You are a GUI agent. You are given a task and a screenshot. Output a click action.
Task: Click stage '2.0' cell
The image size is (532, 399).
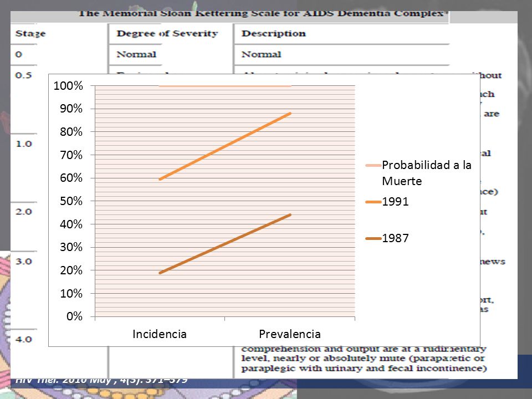[x=23, y=211]
